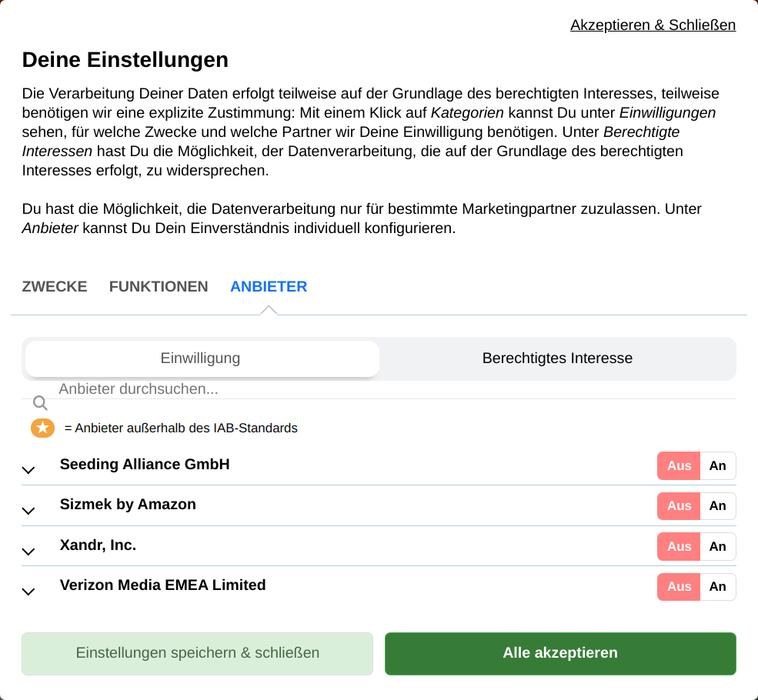Open the FUNKTIONEN tab
This screenshot has height=700, width=758.
coord(159,286)
